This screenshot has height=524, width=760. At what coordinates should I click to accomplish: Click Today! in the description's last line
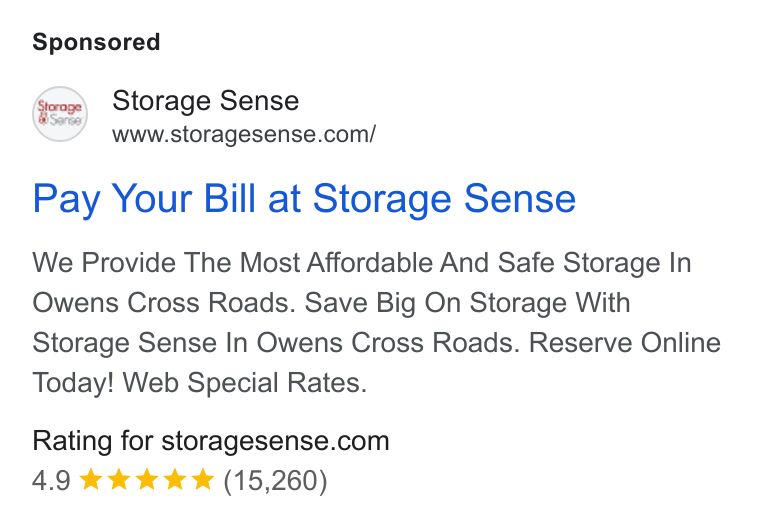point(73,383)
